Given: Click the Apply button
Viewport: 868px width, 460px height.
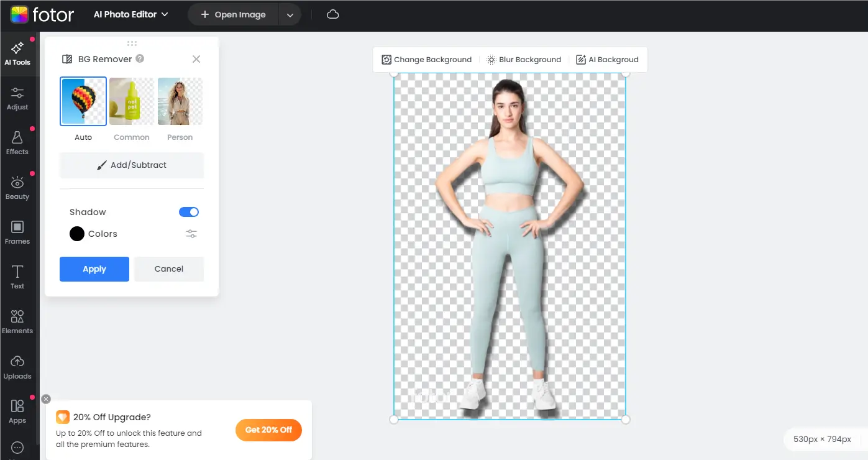Looking at the screenshot, I should pyautogui.click(x=94, y=269).
